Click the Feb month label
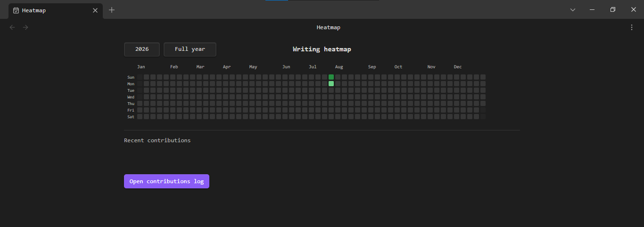 pos(174,67)
